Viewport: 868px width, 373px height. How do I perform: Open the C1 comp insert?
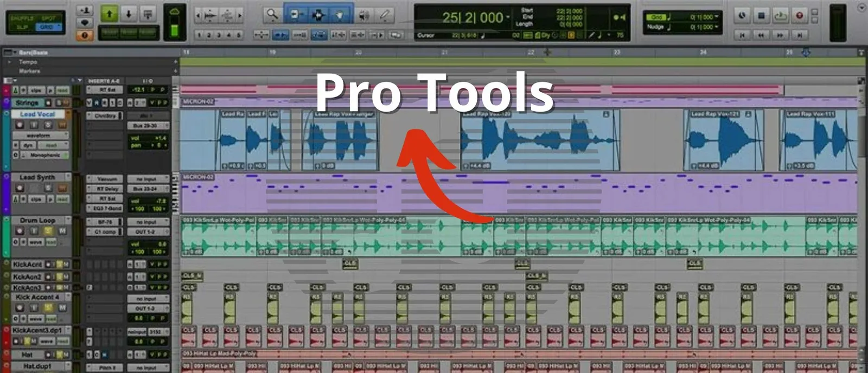tap(105, 231)
